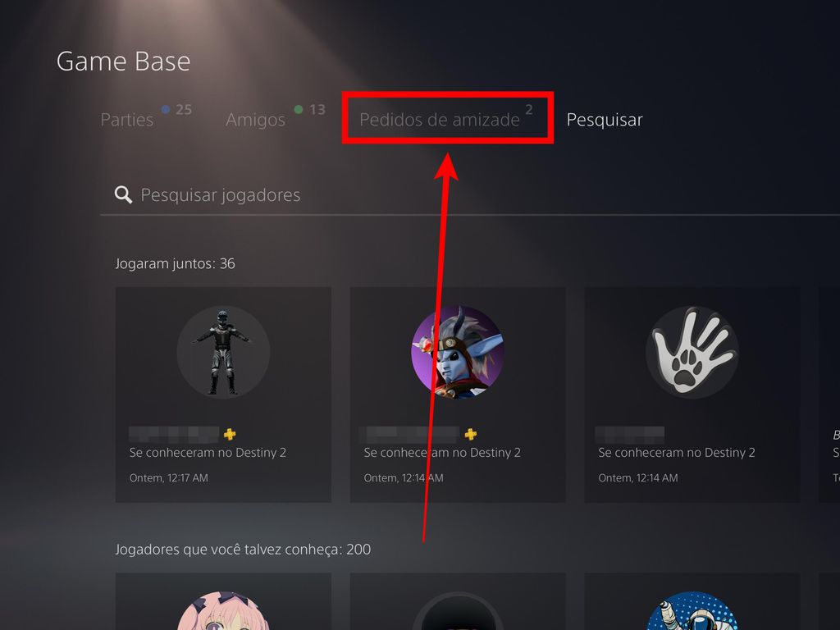Open the astronaut avatar profile
Screen dimensions: 840x630
pyautogui.click(x=692, y=610)
